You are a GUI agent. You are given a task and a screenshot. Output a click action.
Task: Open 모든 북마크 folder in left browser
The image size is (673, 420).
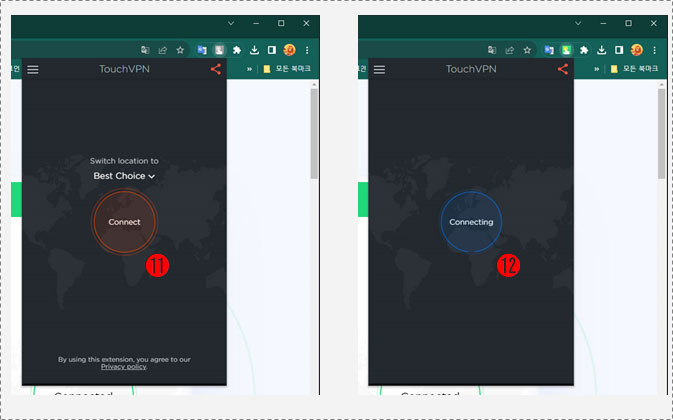[287, 69]
